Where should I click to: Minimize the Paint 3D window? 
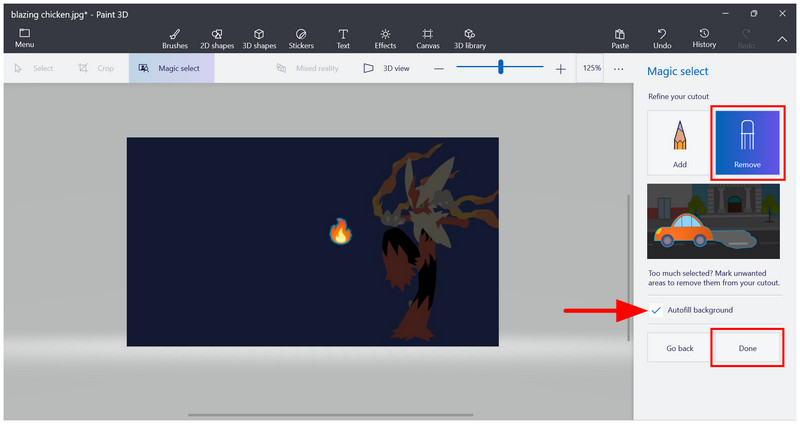(x=725, y=14)
